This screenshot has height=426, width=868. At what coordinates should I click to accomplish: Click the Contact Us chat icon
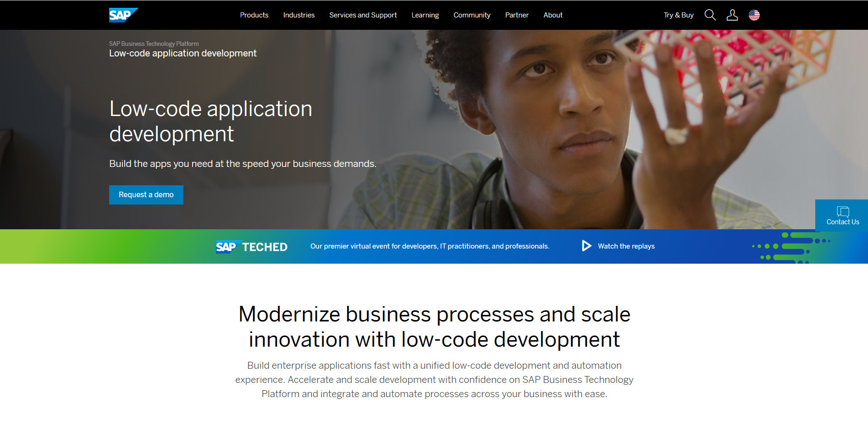(x=843, y=211)
